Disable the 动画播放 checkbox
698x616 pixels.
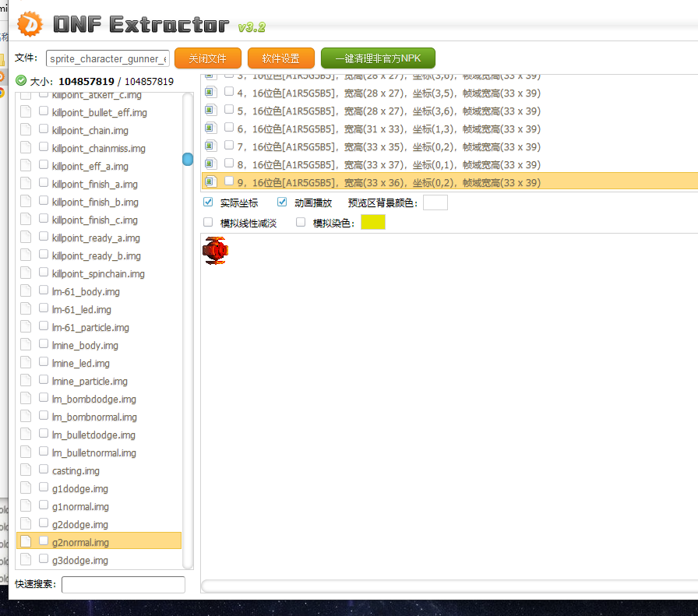(x=282, y=202)
